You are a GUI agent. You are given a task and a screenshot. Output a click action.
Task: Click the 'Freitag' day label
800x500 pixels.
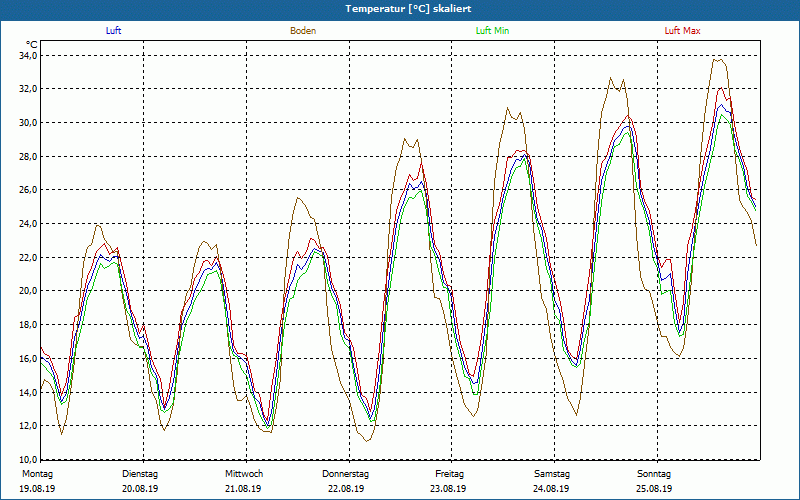[x=449, y=474]
